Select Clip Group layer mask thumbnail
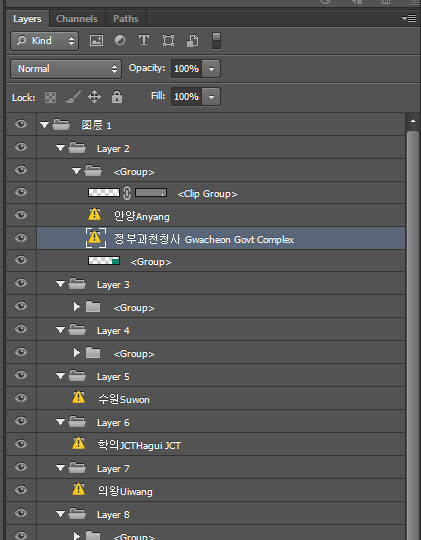 click(151, 193)
